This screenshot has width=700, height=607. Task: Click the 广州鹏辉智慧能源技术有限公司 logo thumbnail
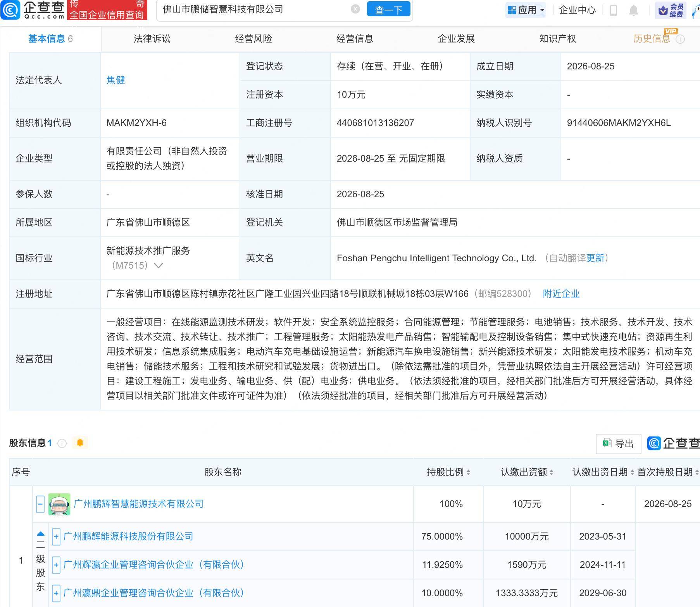(59, 504)
